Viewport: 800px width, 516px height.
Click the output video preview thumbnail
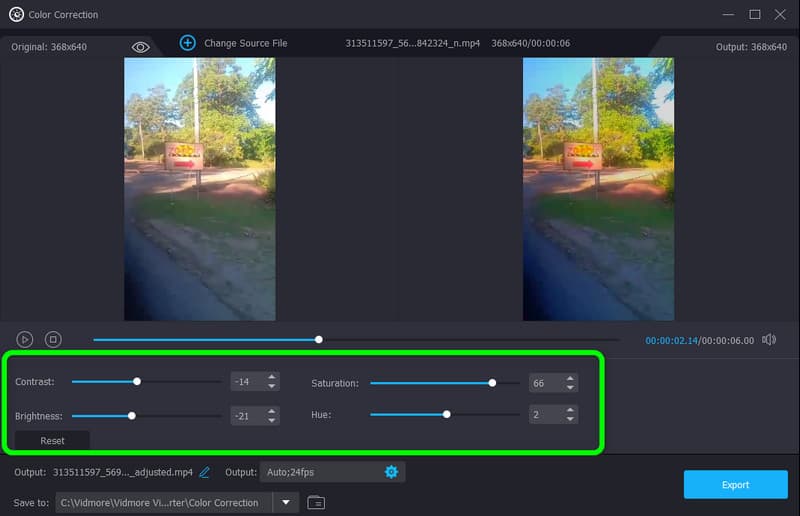tap(598, 189)
